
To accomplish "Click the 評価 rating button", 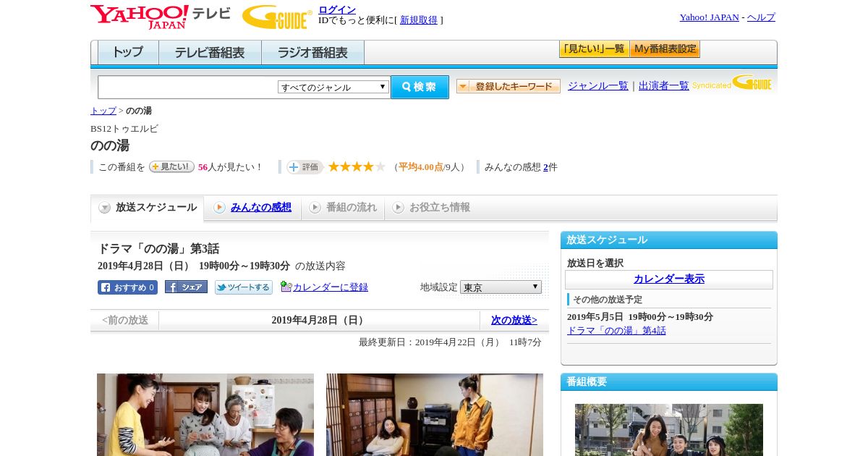I will pyautogui.click(x=305, y=167).
